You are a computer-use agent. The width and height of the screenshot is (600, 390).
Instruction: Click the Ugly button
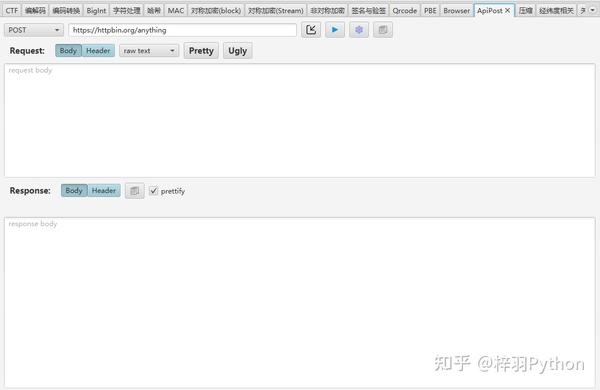[238, 51]
